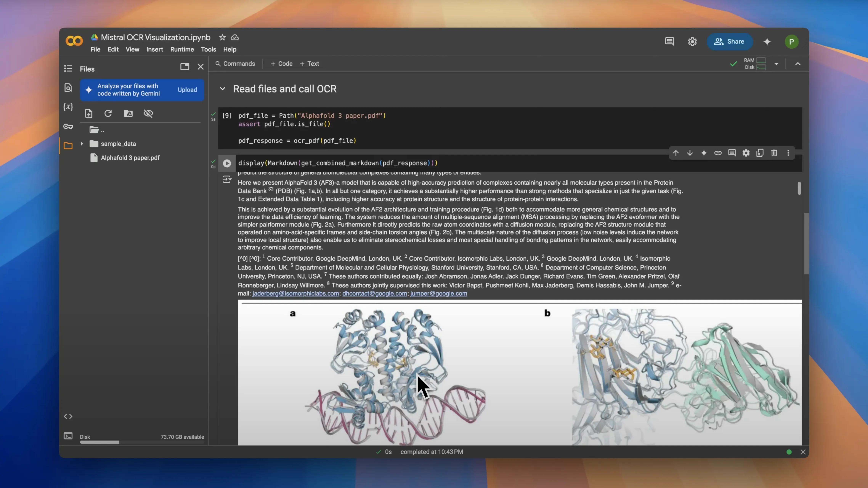Toggle showing hidden files
Screen dimensions: 868x488
tap(148, 113)
